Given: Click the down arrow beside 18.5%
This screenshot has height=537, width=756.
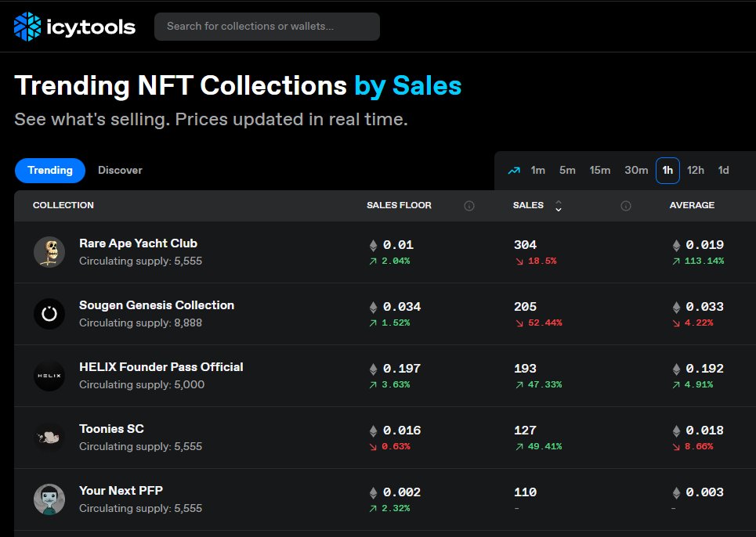Looking at the screenshot, I should [519, 261].
